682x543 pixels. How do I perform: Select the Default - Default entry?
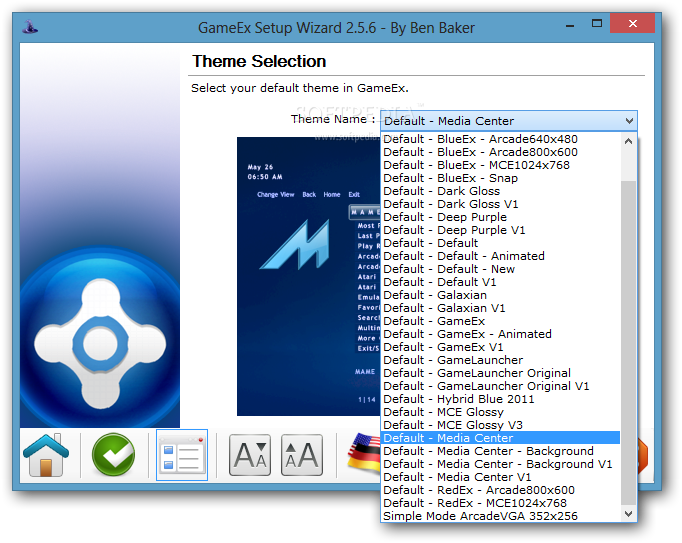pos(500,243)
